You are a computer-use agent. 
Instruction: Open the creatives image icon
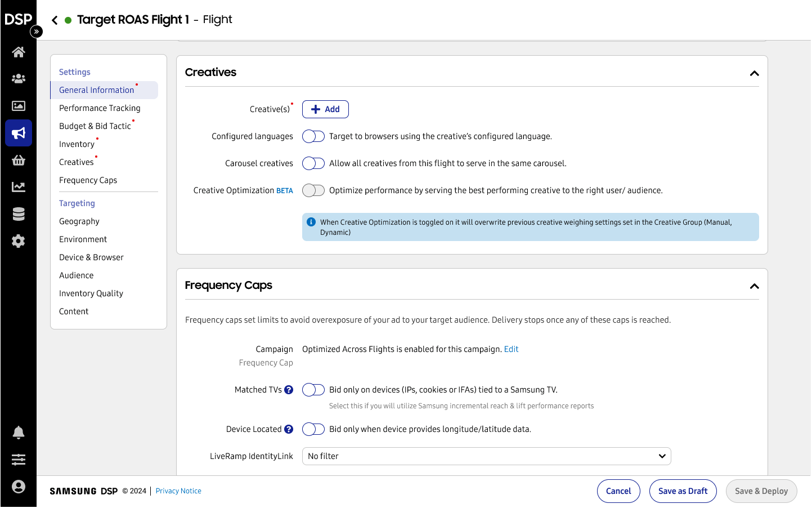tap(19, 106)
